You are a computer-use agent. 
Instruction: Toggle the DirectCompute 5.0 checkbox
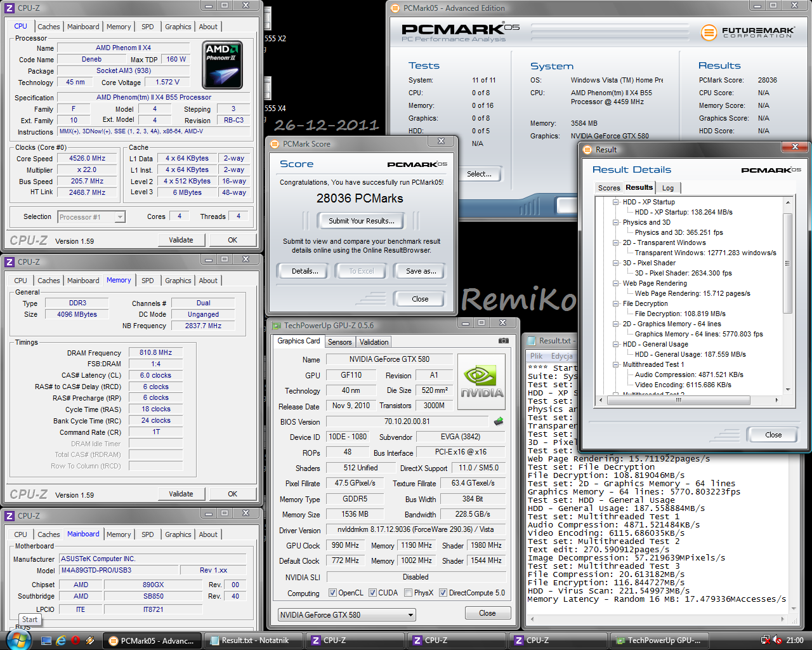click(x=443, y=593)
